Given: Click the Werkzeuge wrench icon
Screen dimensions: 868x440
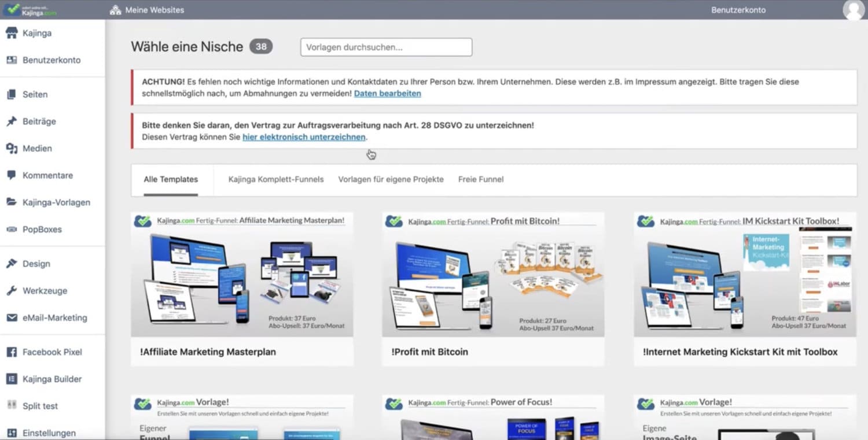Looking at the screenshot, I should [12, 291].
